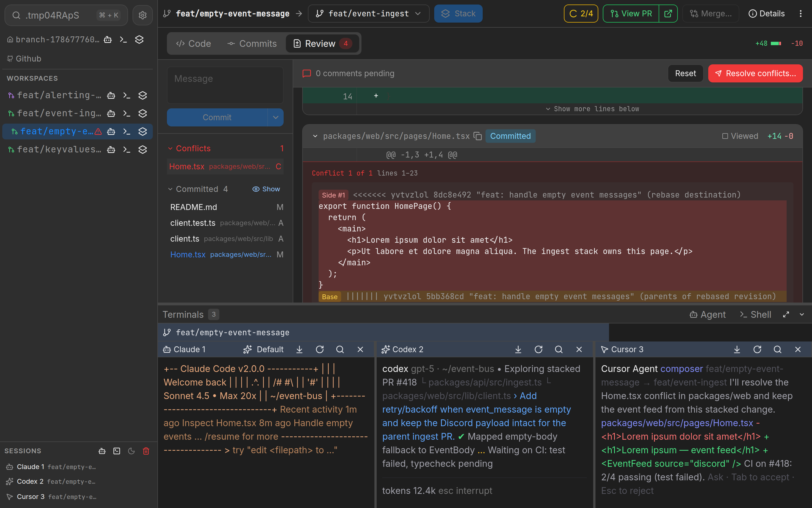The height and width of the screenshot is (508, 812).
Task: Download Cursor 3 terminal output
Action: click(x=737, y=349)
